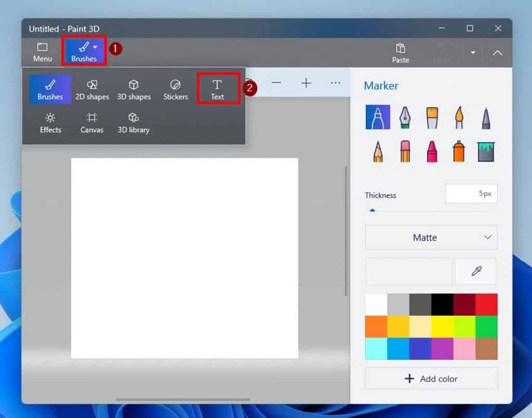Screen dimensions: 532x418
Task: Select the Marker brush
Action: (378, 117)
